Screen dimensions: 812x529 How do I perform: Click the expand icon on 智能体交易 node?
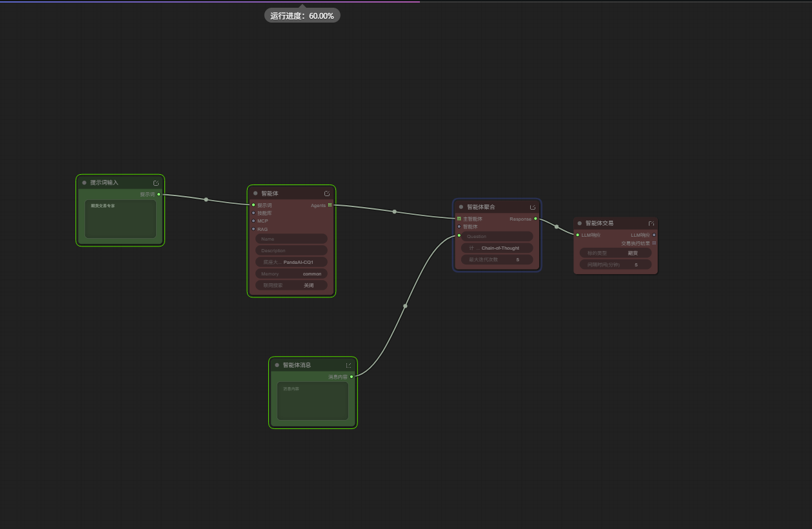click(x=651, y=223)
